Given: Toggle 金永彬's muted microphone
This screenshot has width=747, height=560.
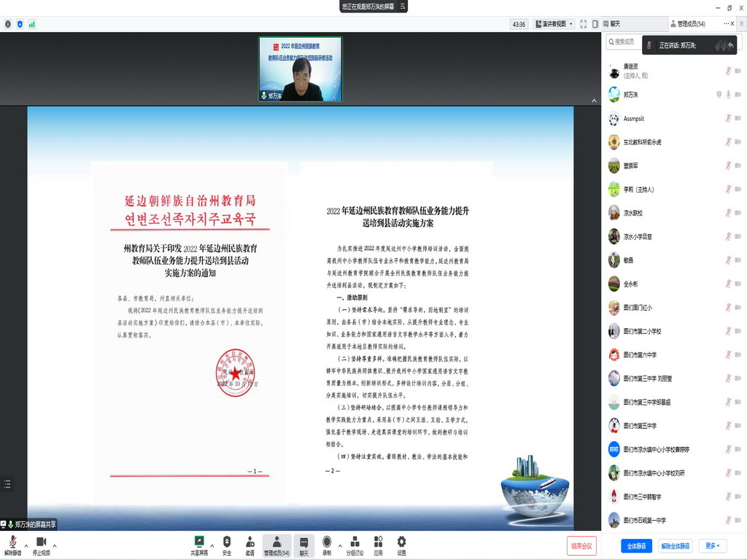Looking at the screenshot, I should coord(728,284).
